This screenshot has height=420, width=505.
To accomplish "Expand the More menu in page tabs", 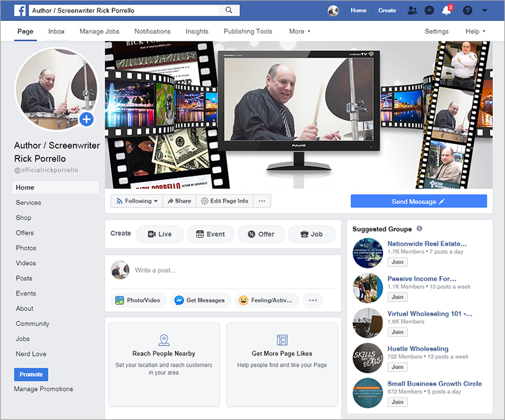I will pos(299,32).
